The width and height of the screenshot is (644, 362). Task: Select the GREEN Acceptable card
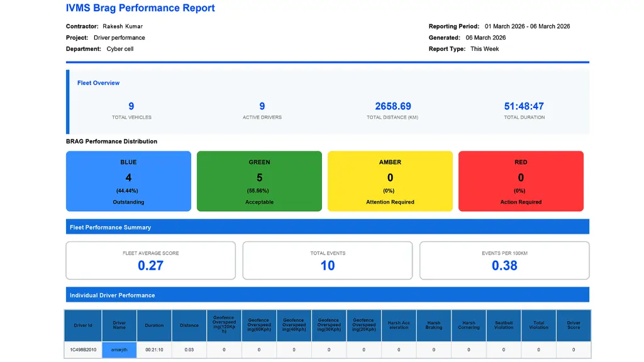coord(259,181)
